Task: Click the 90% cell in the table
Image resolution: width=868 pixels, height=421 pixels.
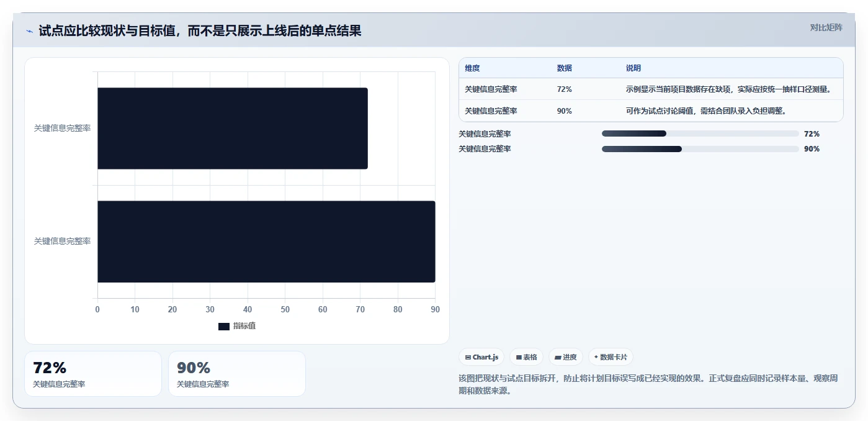Action: (x=565, y=111)
